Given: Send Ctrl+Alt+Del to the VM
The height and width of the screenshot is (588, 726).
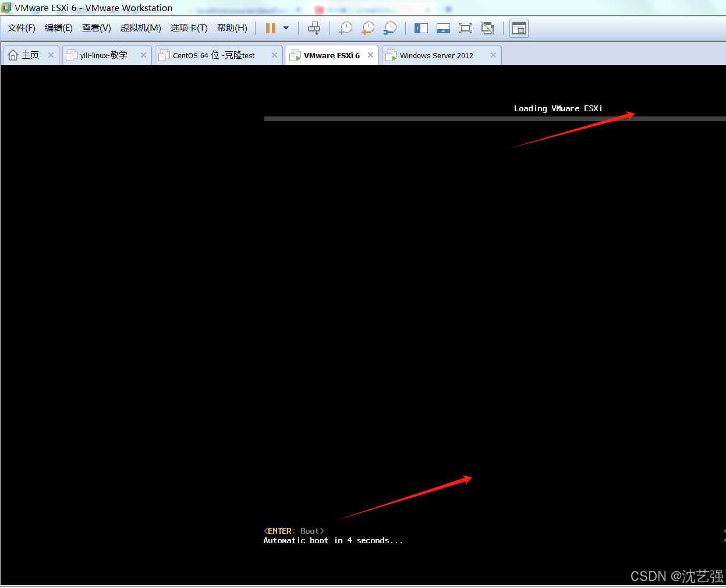Looking at the screenshot, I should click(314, 28).
